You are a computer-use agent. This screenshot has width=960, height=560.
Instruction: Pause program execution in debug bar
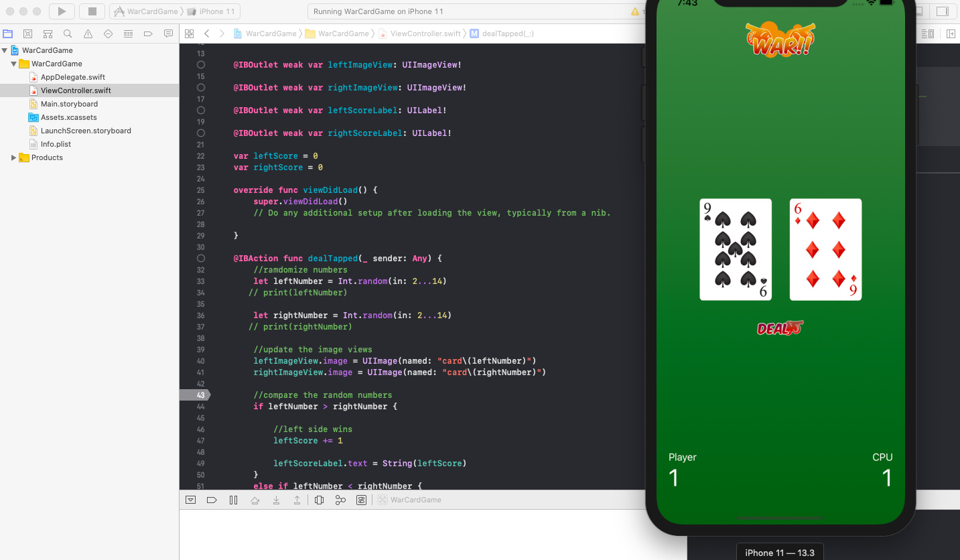pyautogui.click(x=233, y=500)
